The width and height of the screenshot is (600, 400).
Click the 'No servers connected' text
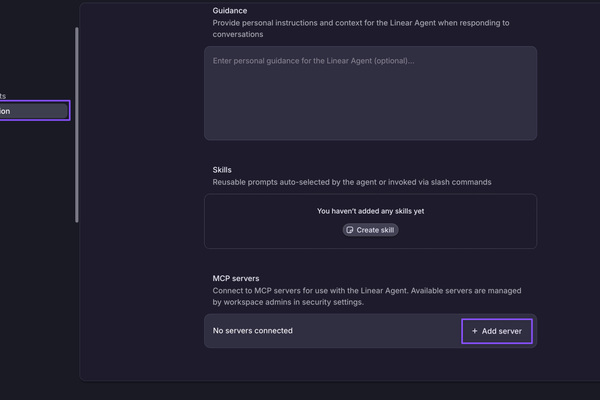pyautogui.click(x=253, y=331)
